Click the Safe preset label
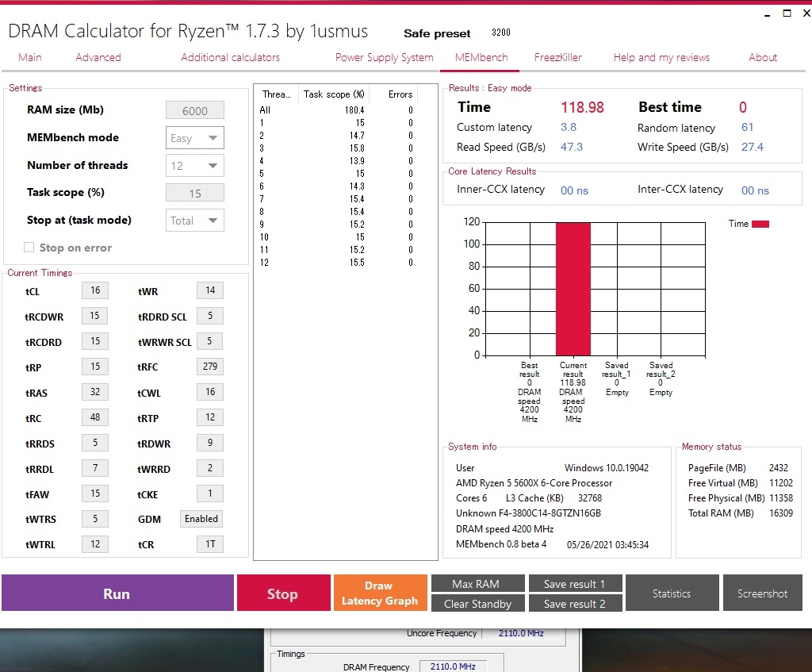Screen dimensions: 812x672 pos(437,33)
